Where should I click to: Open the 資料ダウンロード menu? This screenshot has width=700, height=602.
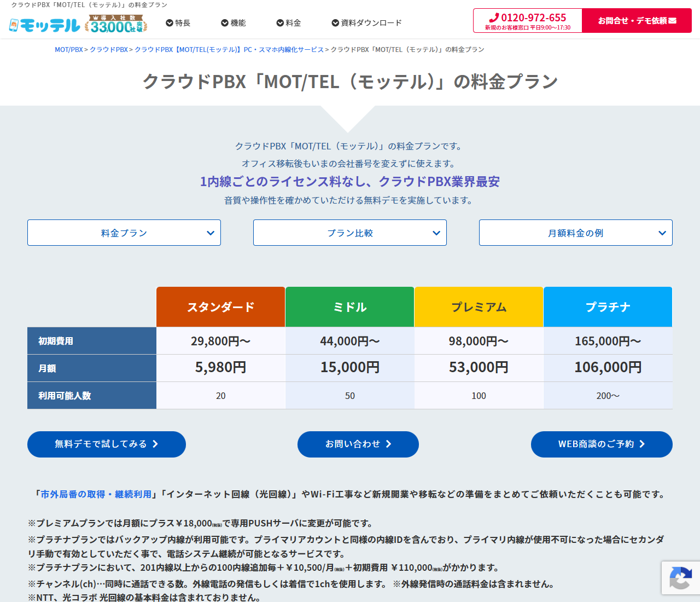pos(366,23)
